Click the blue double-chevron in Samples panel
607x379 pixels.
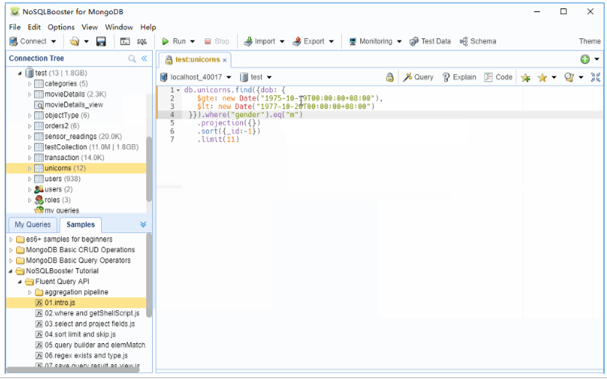tap(143, 225)
